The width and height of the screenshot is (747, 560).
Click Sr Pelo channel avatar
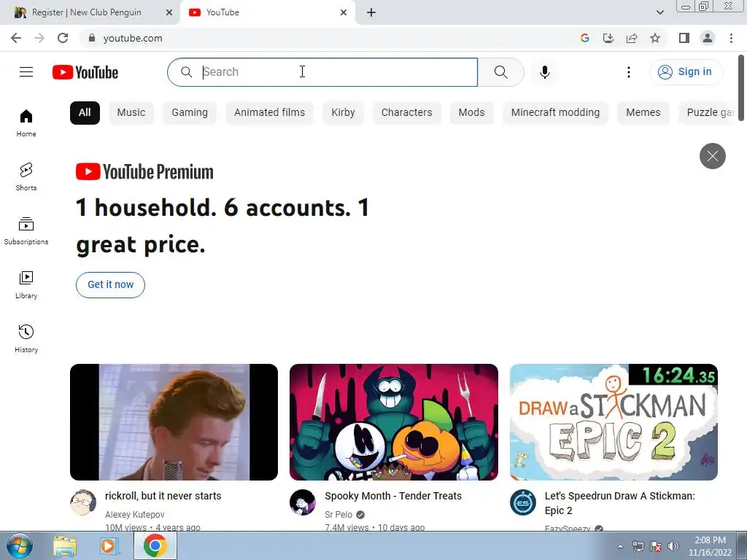tap(303, 502)
